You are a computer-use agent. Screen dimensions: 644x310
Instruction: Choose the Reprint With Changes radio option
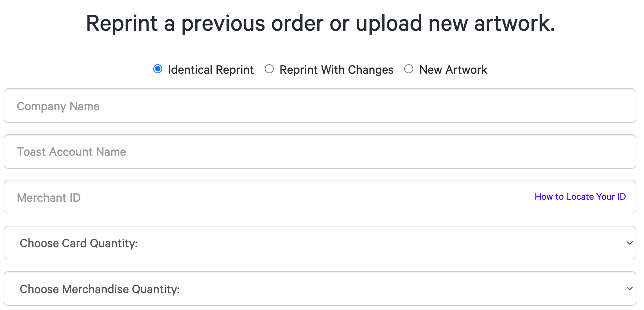269,69
